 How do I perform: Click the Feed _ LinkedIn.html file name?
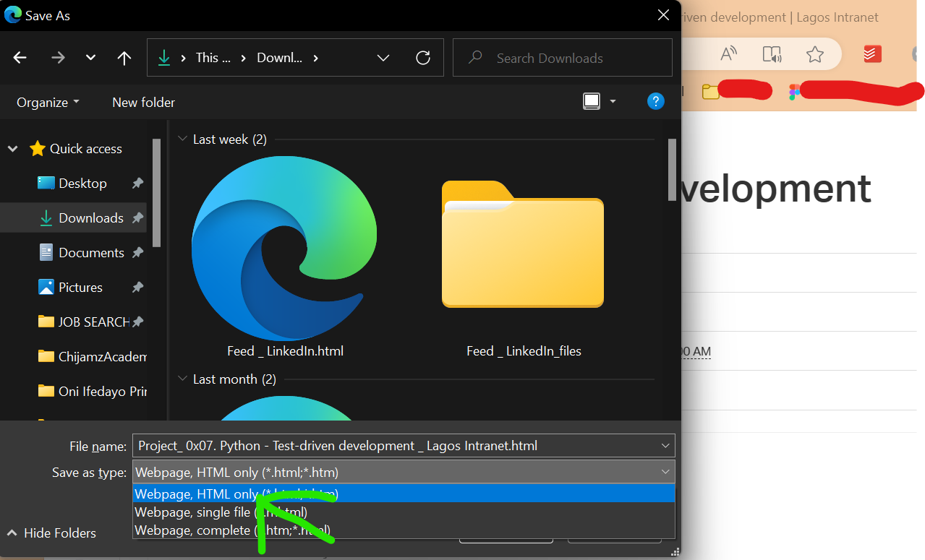click(x=285, y=351)
